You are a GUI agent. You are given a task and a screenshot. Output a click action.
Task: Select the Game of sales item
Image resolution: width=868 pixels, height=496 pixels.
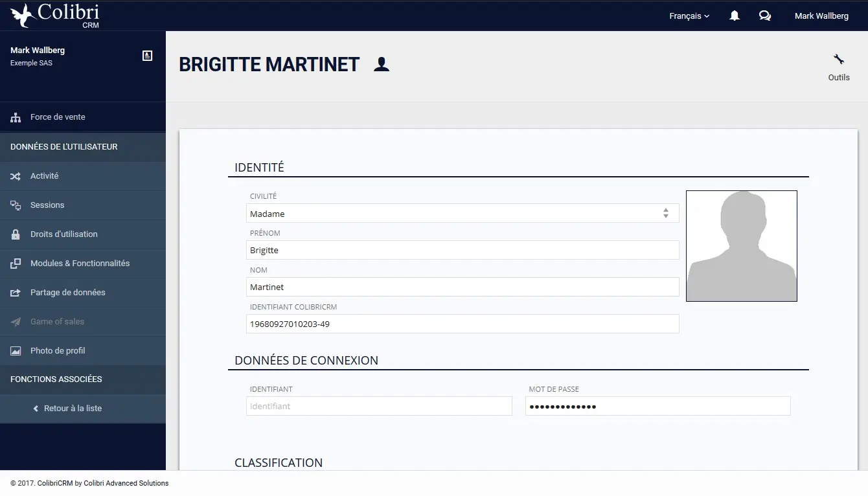click(x=83, y=322)
